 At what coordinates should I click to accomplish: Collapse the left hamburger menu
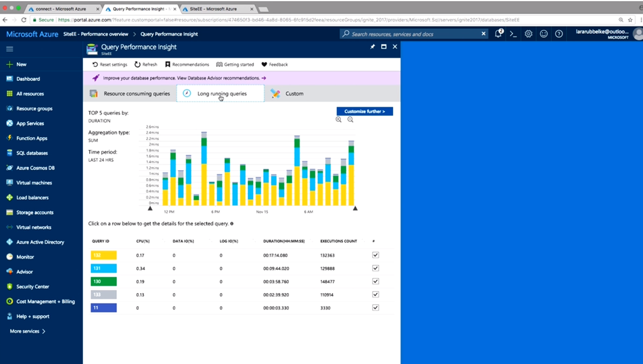9,48
